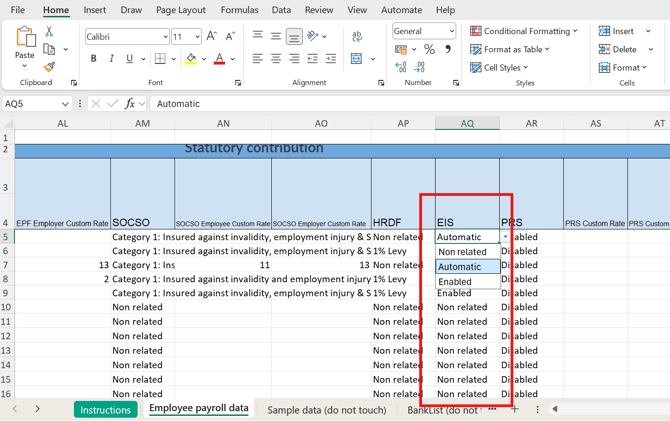Middle align cell contents

coord(276,36)
